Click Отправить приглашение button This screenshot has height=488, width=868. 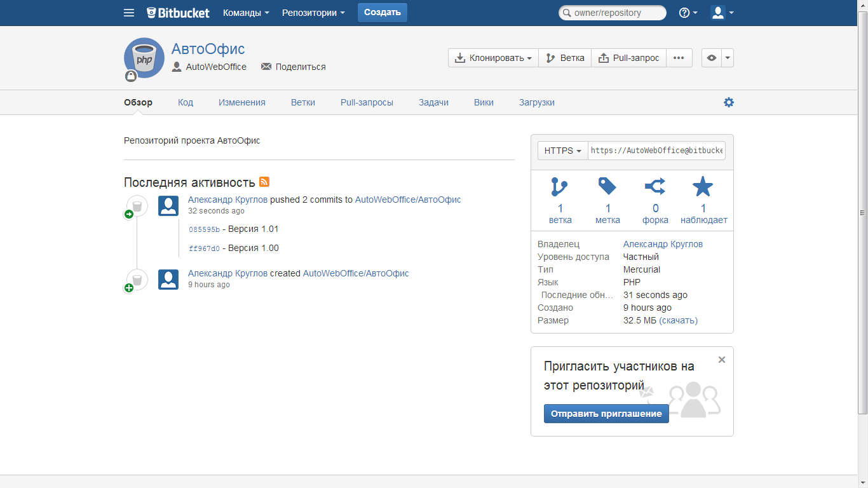point(606,414)
